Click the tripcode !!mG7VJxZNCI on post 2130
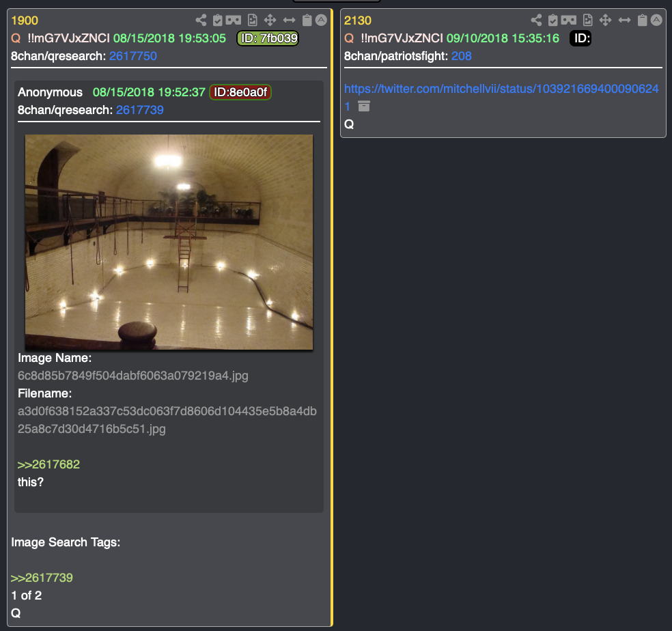Screen dimensions: 672x631 point(402,38)
